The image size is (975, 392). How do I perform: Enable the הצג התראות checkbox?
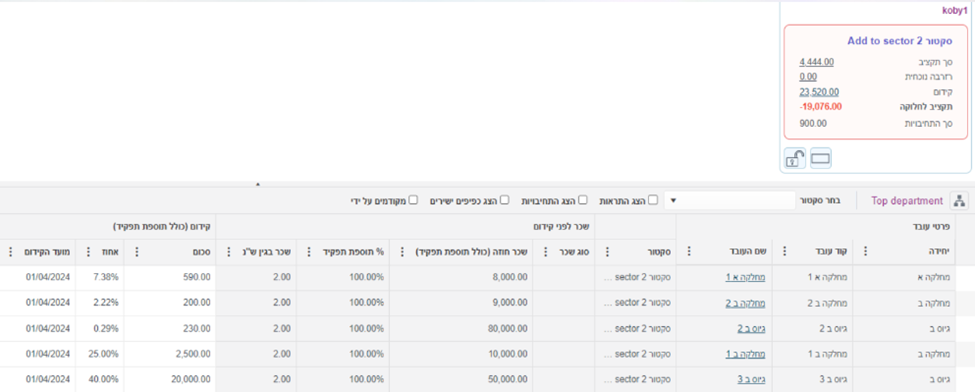[x=653, y=200]
